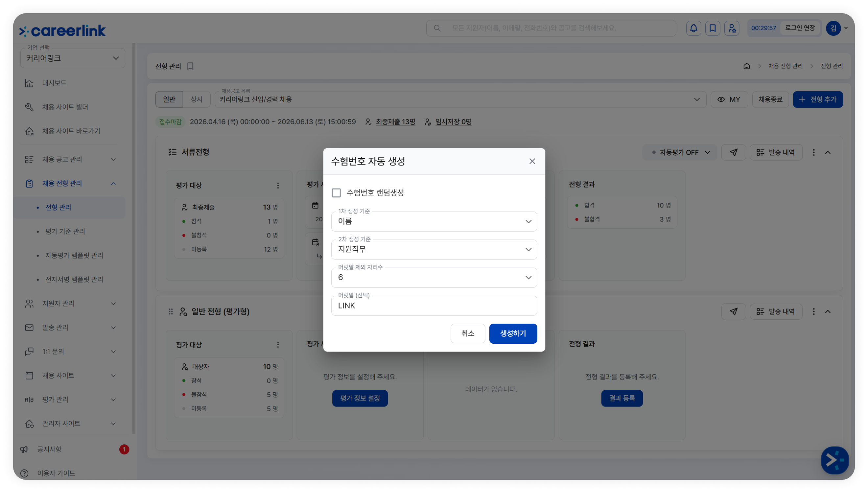Screen dimensions: 868x493
Task: Open more options for 일반 전형 section
Action: [813, 312]
